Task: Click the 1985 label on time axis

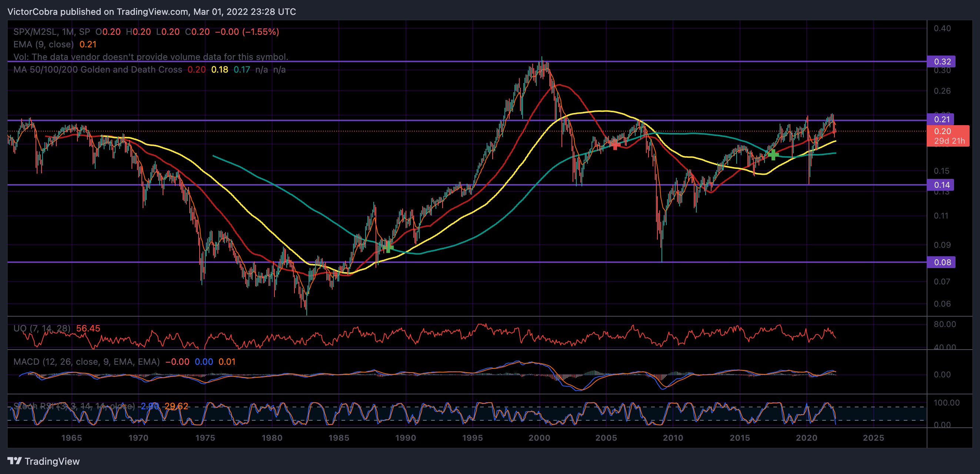Action: coord(339,437)
